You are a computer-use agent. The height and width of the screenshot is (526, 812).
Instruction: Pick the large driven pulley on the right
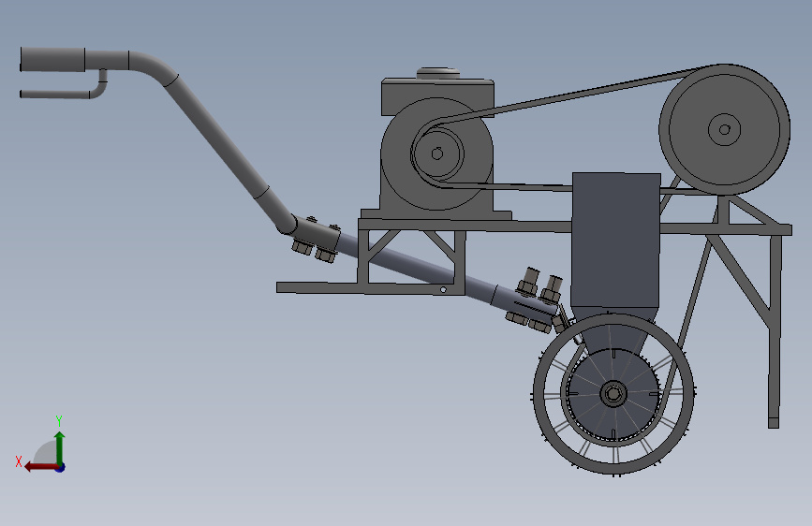tap(725, 129)
